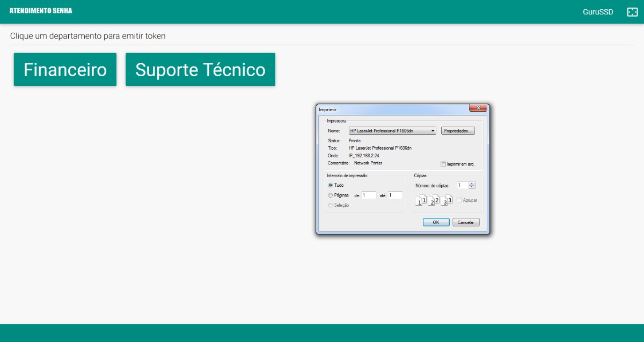Open printer Propriedades button
Viewport: 644px width, 342px height.
458,130
